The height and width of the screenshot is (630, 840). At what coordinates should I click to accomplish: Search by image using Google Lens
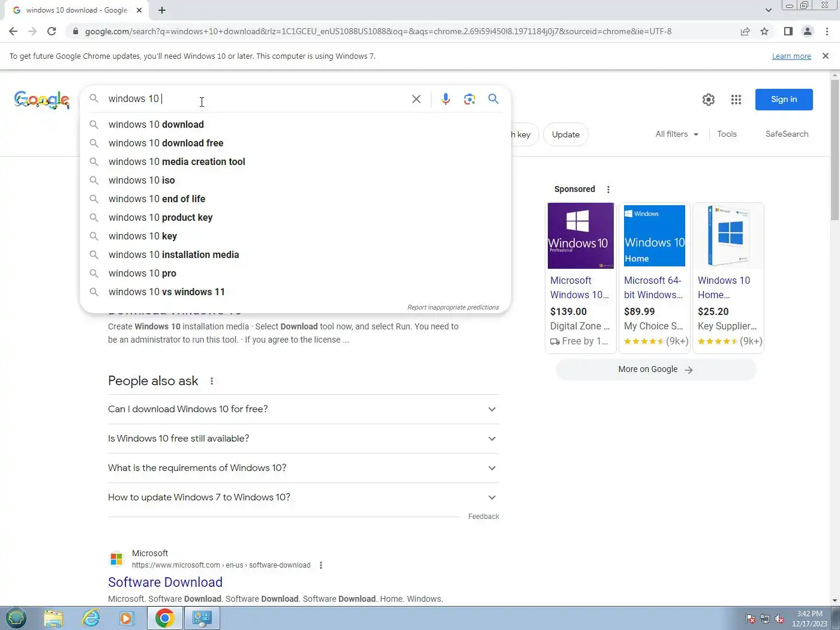click(470, 99)
